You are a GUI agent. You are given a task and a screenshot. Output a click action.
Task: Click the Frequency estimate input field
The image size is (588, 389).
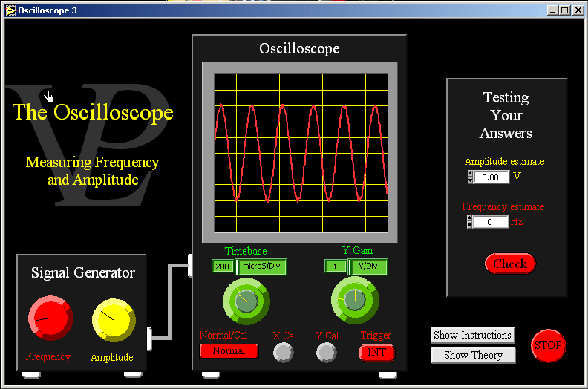pyautogui.click(x=491, y=222)
